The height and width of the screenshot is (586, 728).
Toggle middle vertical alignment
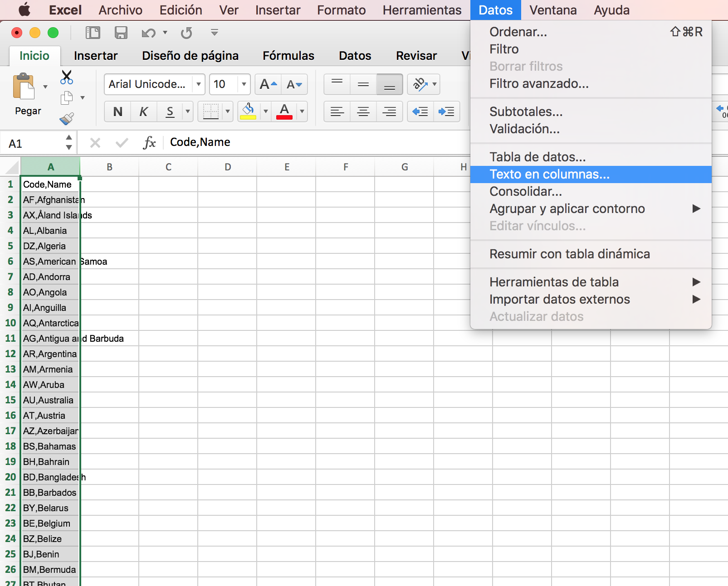pos(363,84)
